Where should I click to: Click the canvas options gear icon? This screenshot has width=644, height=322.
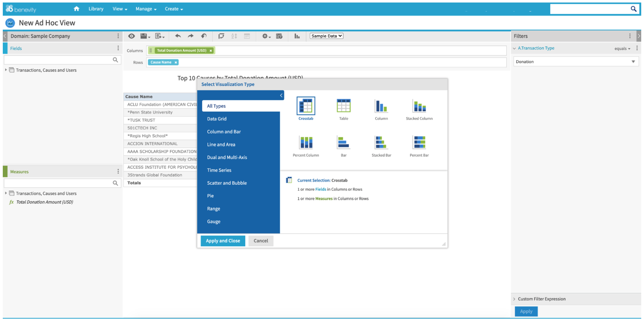[x=264, y=36]
